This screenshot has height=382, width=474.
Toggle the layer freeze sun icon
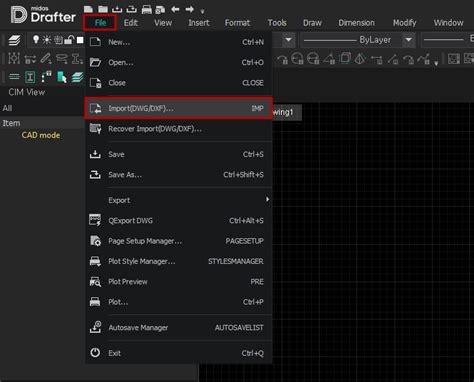[47, 40]
